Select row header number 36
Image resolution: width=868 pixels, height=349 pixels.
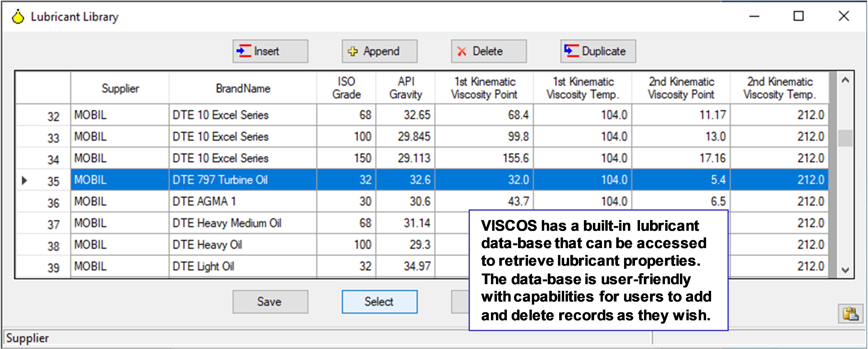(x=44, y=202)
